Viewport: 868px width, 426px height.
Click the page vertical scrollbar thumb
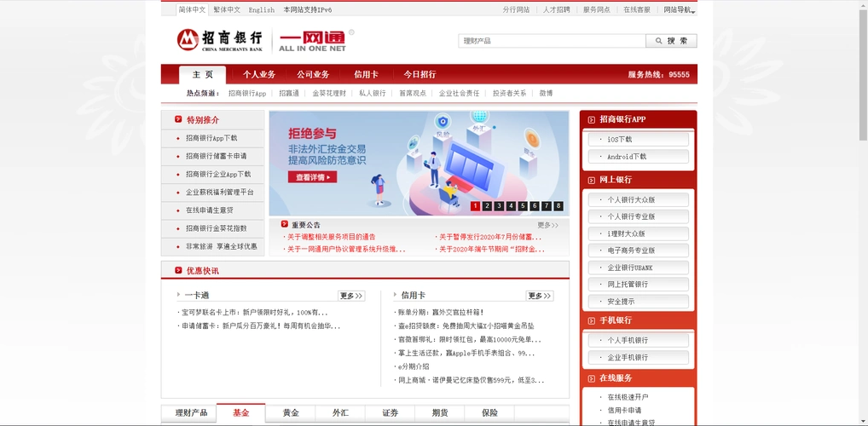[863, 73]
